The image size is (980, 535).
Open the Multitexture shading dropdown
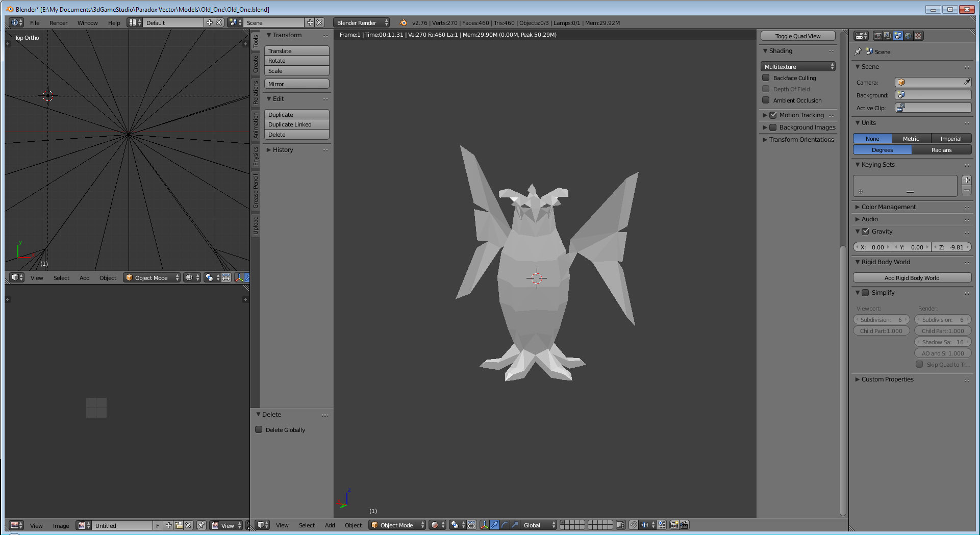[798, 67]
